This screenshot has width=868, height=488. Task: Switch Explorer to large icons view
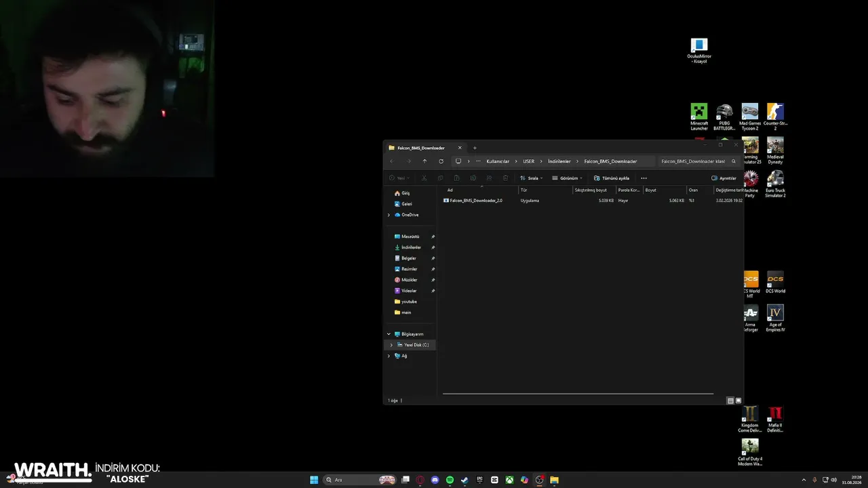pyautogui.click(x=738, y=401)
